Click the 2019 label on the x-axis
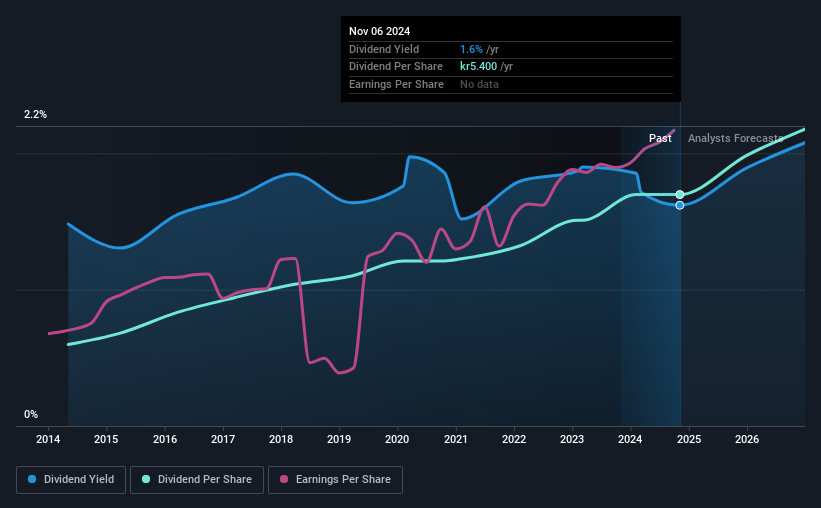 (x=339, y=439)
